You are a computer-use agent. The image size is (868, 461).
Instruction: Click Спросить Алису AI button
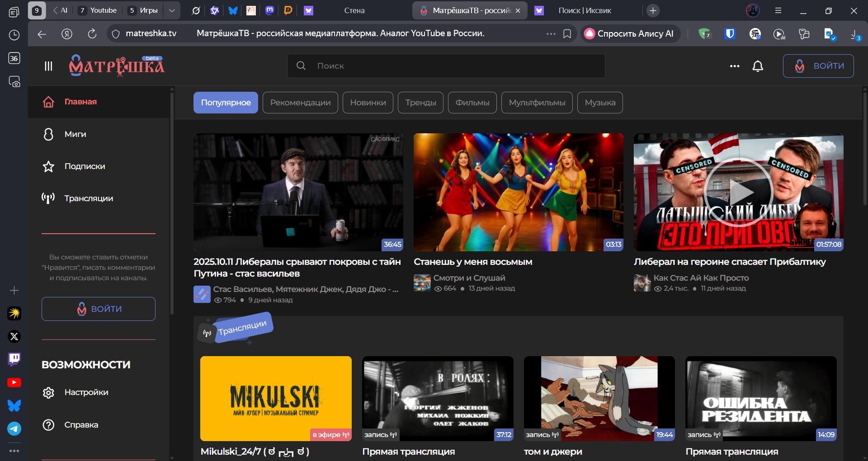tap(630, 34)
